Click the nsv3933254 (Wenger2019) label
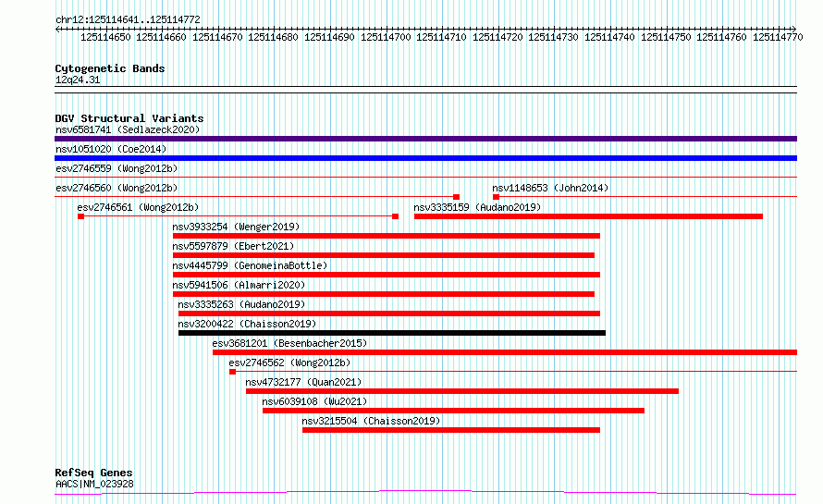 click(x=236, y=227)
